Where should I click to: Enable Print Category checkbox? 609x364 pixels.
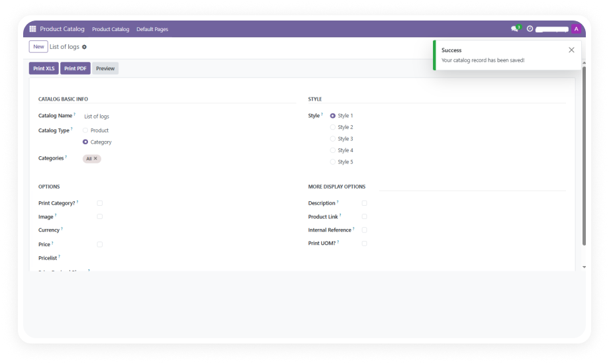(x=100, y=203)
